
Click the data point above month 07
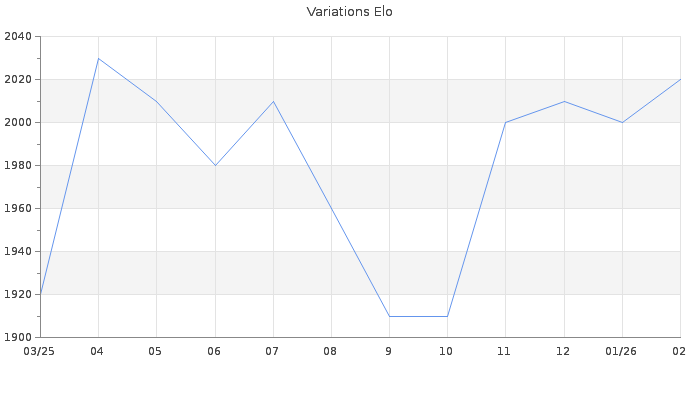(273, 101)
